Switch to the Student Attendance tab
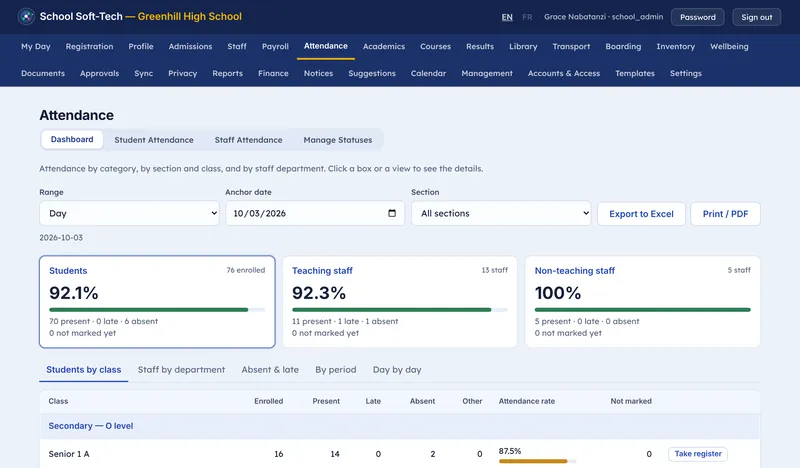Screen dimensions: 800x468 154,140
